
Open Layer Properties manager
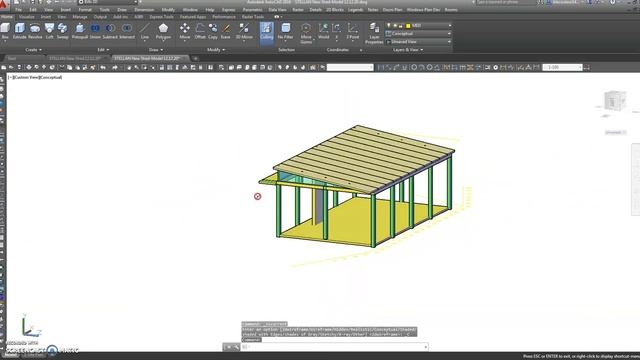click(374, 33)
